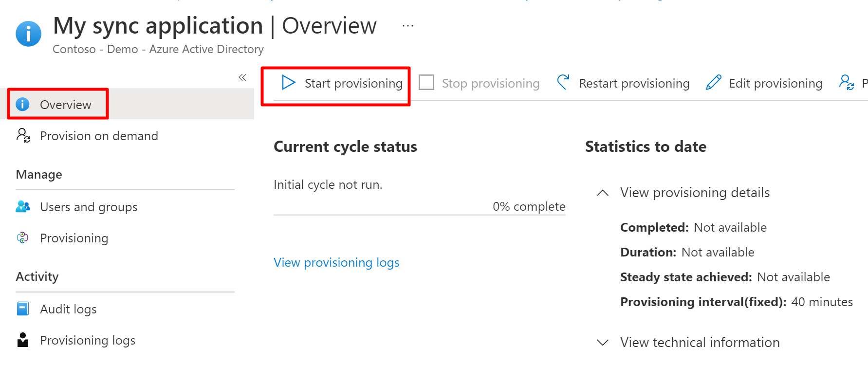The height and width of the screenshot is (365, 868).
Task: Click the Edit provisioning pencil icon
Action: 713,83
